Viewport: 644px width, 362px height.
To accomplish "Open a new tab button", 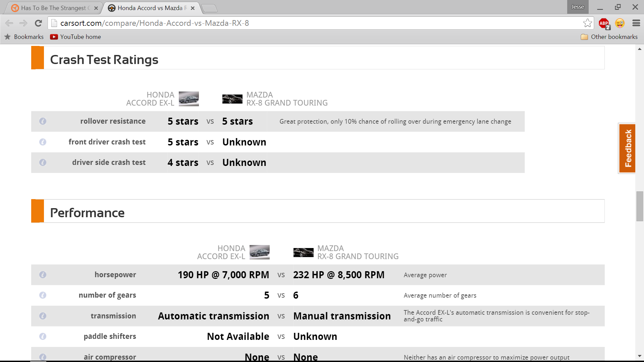I will click(210, 8).
